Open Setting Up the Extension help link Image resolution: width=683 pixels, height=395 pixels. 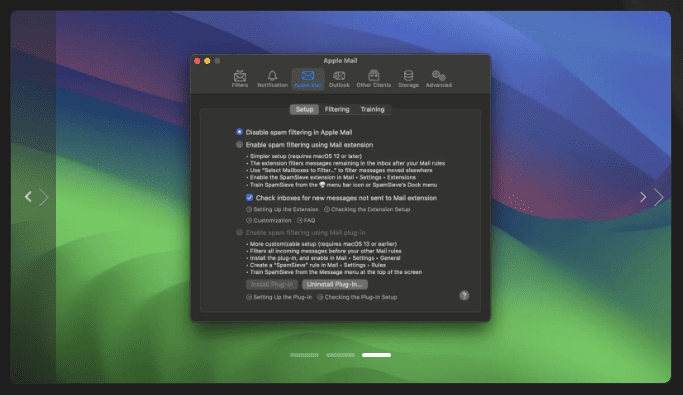pyautogui.click(x=282, y=209)
